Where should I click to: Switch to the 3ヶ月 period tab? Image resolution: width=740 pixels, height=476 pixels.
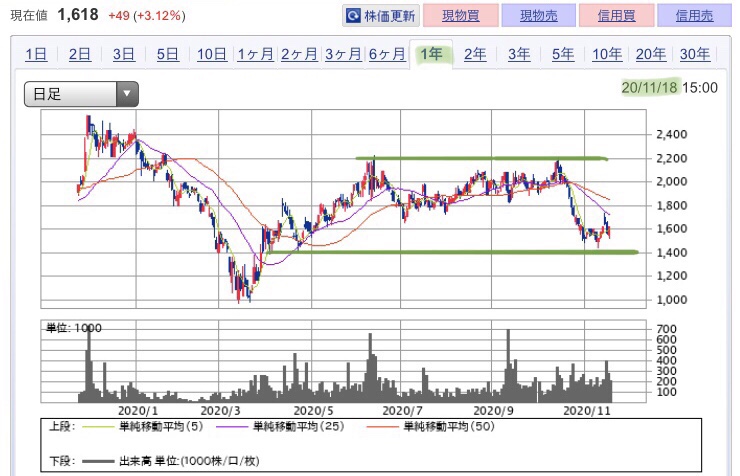[343, 54]
